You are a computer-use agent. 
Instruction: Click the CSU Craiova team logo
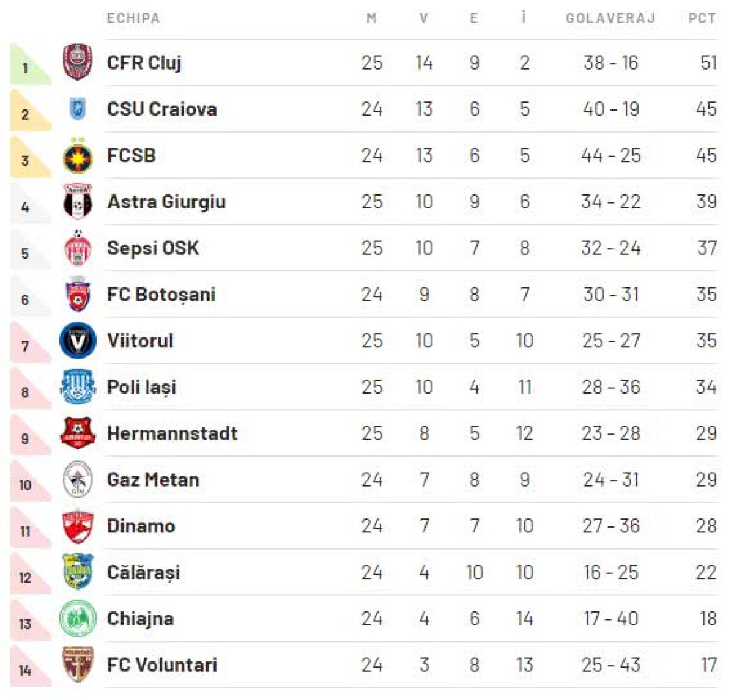click(x=78, y=109)
